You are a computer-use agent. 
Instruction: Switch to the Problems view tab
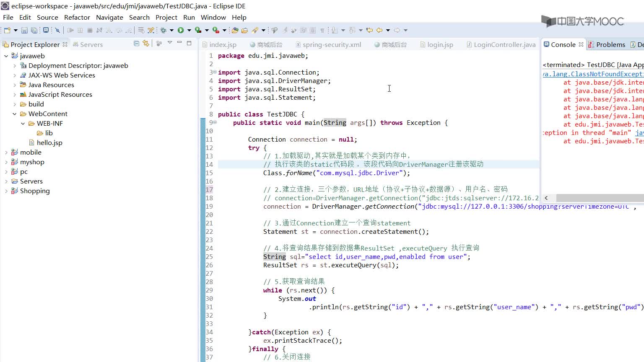tap(607, 44)
